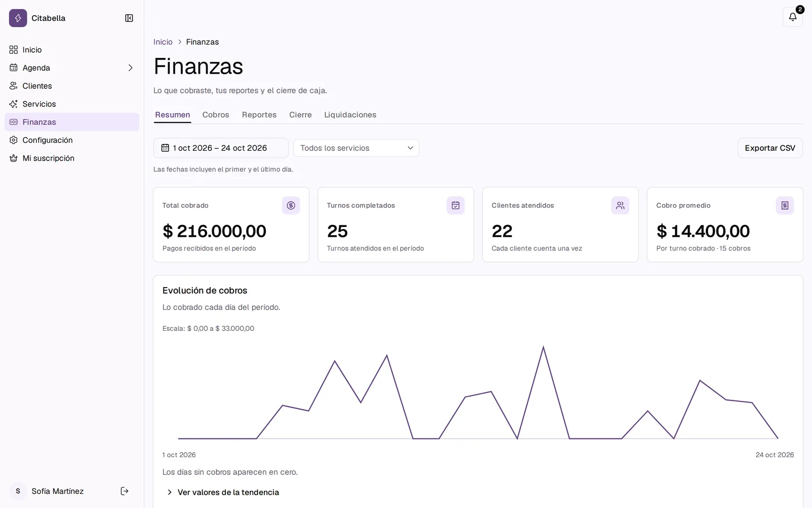Collapse the sidebar with the panel icon
This screenshot has height=508, width=812.
[x=129, y=18]
